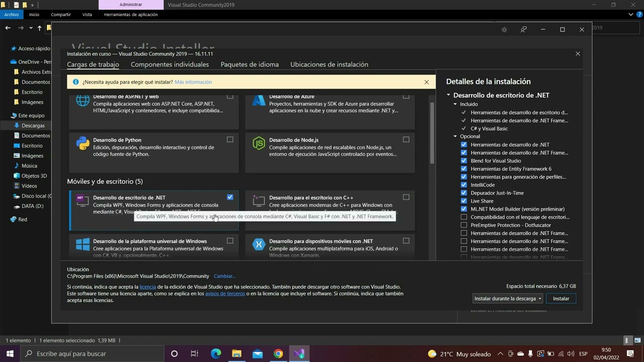
Task: Open the Mail app from the taskbar
Action: click(x=258, y=354)
